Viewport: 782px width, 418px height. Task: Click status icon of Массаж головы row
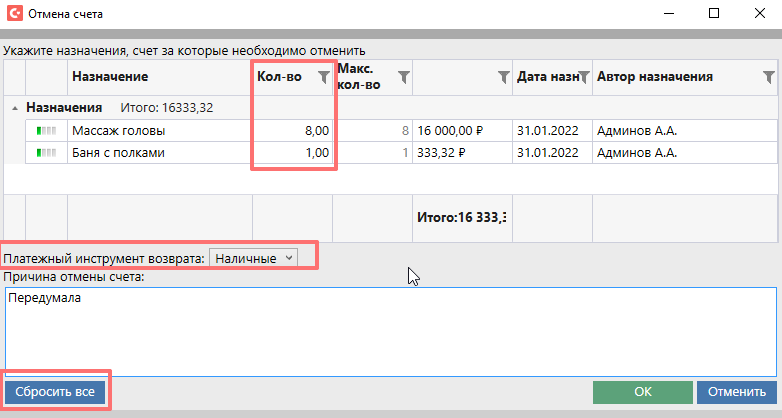pyautogui.click(x=46, y=130)
